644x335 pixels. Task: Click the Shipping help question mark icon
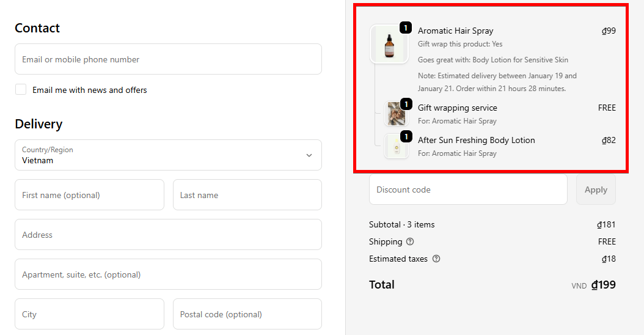410,241
